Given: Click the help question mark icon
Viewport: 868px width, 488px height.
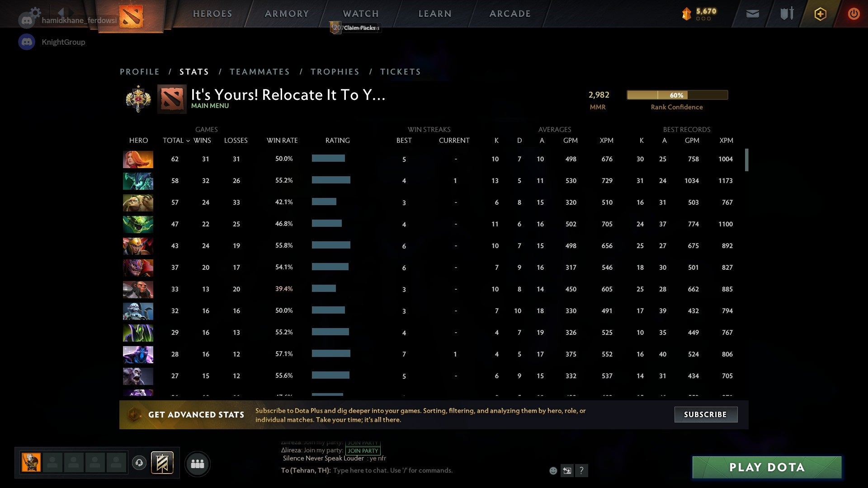Looking at the screenshot, I should coord(582,470).
